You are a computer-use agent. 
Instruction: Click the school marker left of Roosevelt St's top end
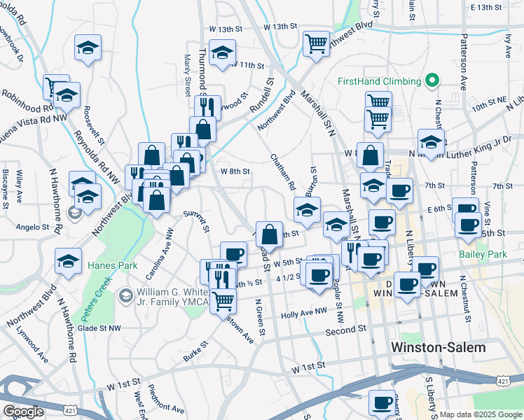point(88,50)
